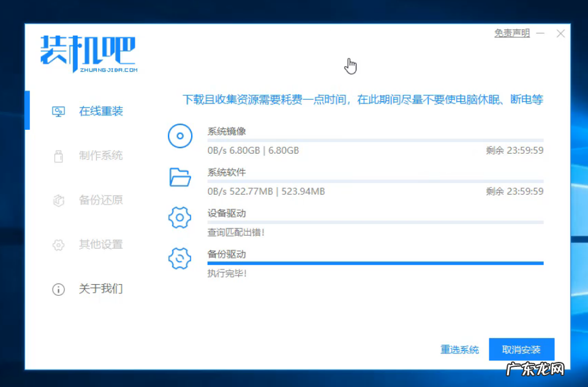The height and width of the screenshot is (387, 588).
Task: Click the 重选系统 link to reselect system
Action: click(459, 349)
